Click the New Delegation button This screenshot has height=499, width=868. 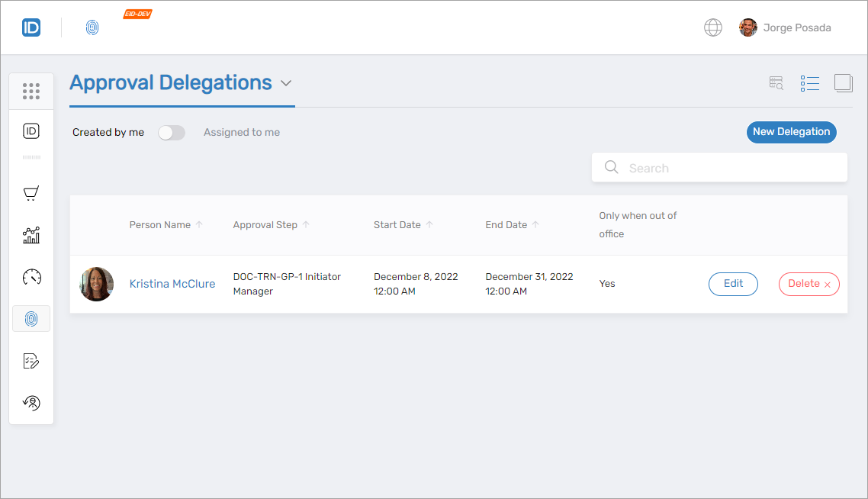click(x=791, y=132)
